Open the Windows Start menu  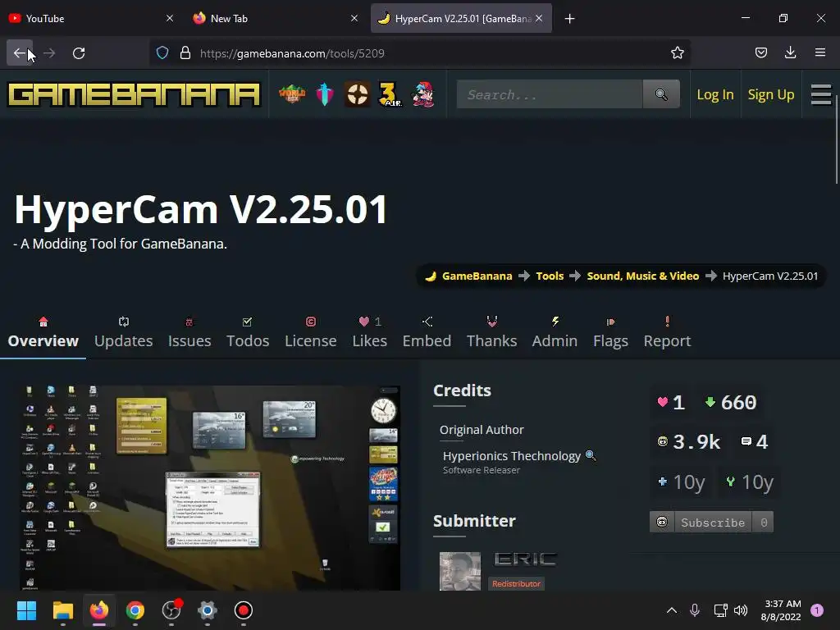pos(26,610)
